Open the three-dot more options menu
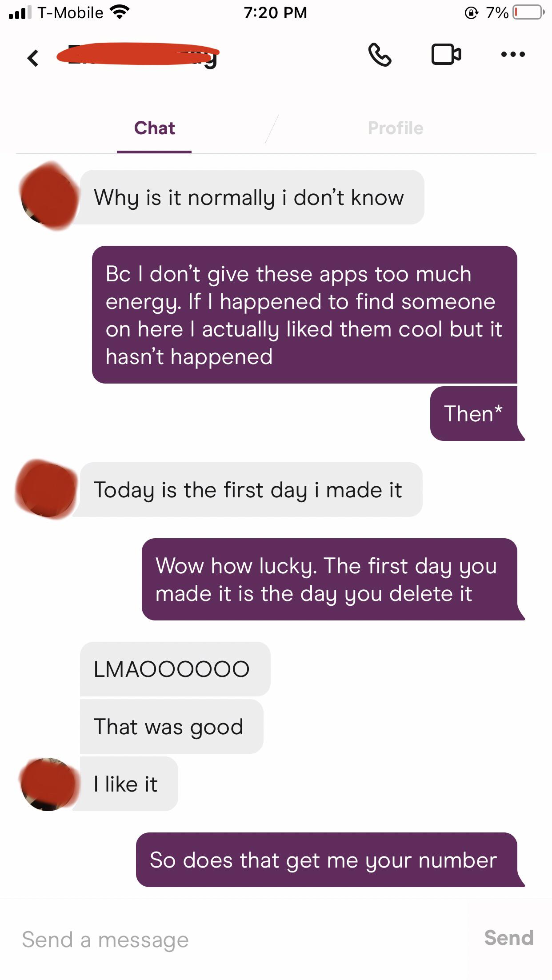The width and height of the screenshot is (552, 980). point(513,54)
